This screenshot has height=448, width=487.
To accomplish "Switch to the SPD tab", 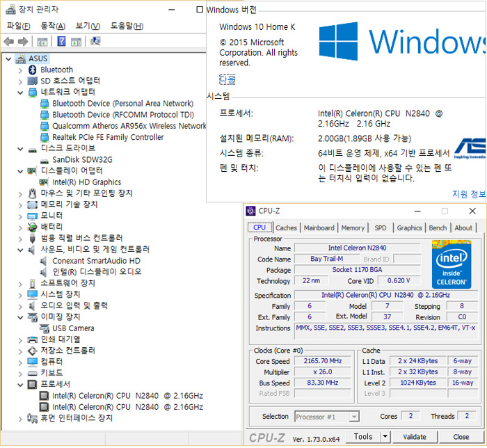I will tap(381, 228).
